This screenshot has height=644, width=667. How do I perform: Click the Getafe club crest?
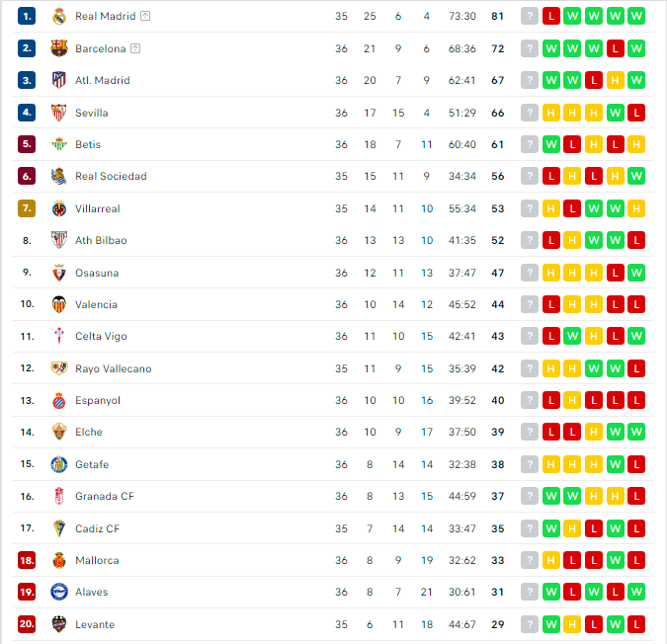tap(59, 464)
